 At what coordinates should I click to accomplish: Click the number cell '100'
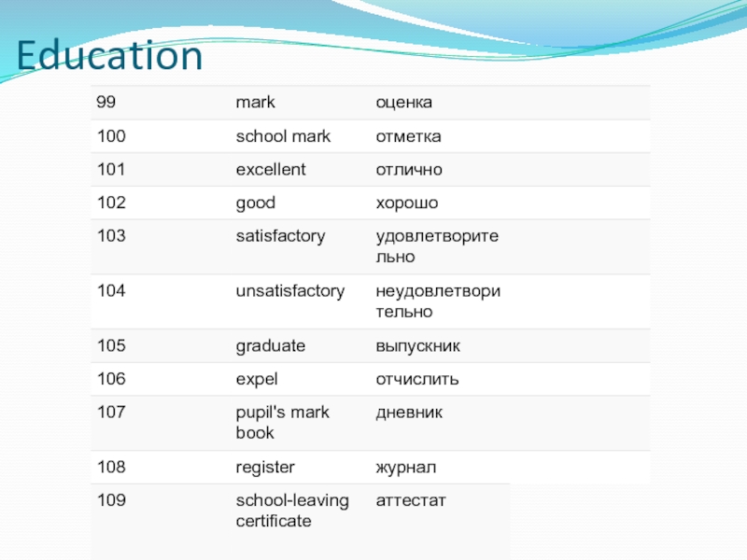point(111,136)
